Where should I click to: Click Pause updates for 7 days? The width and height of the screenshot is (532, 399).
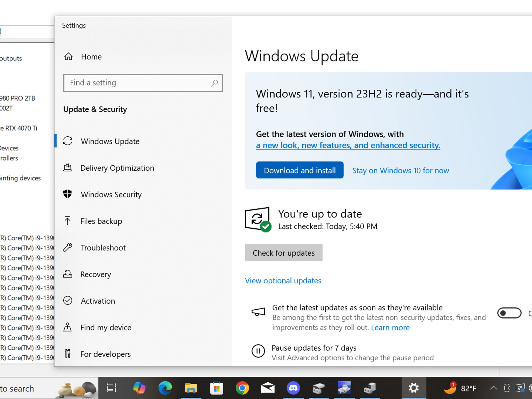314,348
